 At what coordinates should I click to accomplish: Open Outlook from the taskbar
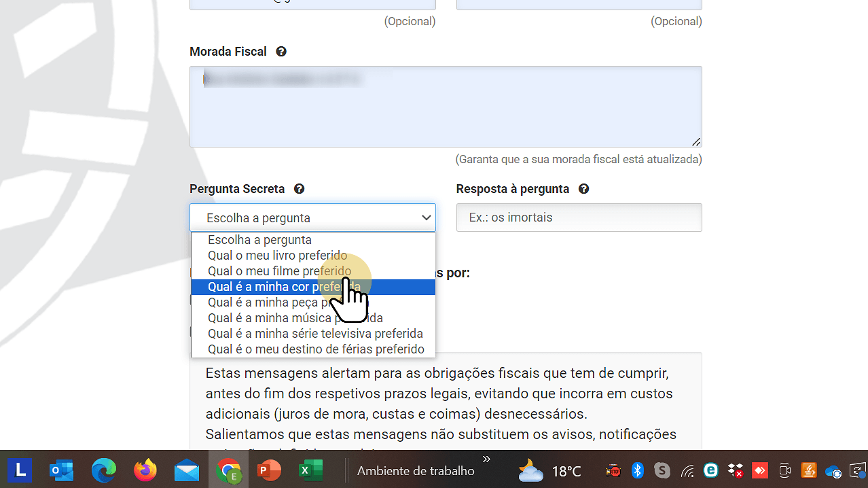click(x=61, y=470)
